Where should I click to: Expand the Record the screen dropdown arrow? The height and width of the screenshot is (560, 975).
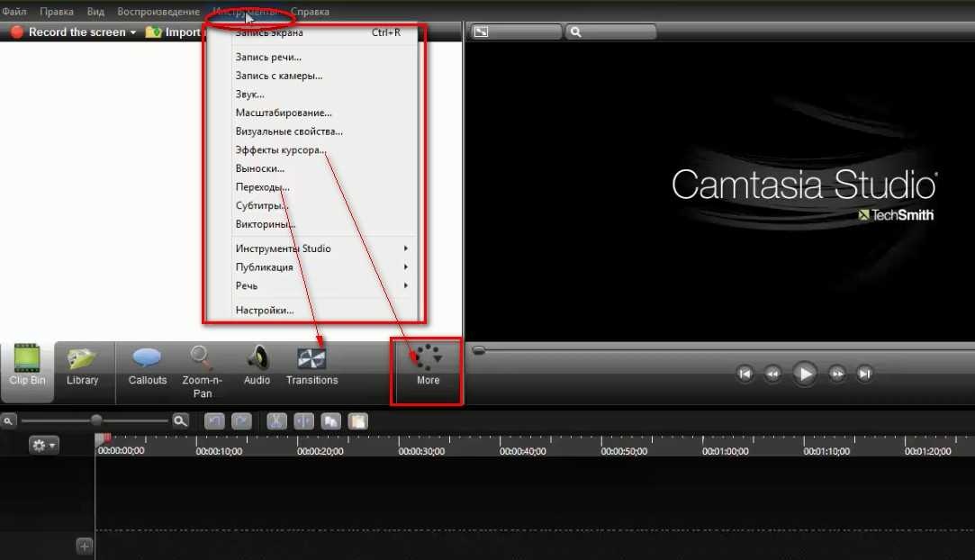tap(133, 32)
